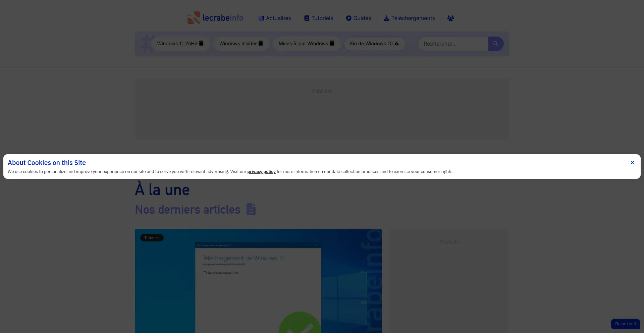Image resolution: width=644 pixels, height=333 pixels.
Task: Open the Guides section
Action: point(358,18)
